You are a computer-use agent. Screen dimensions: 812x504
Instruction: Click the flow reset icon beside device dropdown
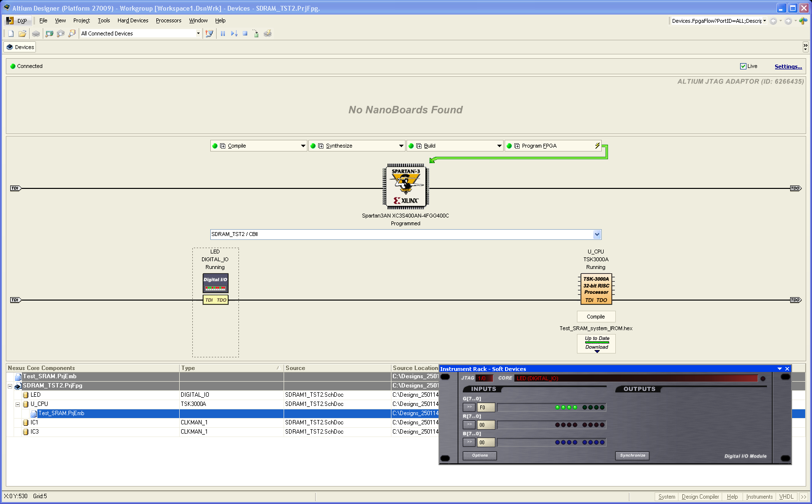pyautogui.click(x=209, y=34)
